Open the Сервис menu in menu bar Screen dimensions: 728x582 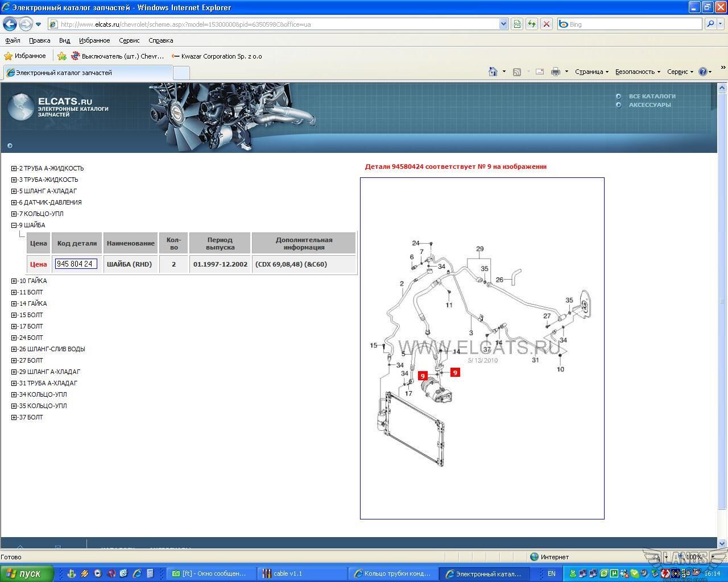coord(129,40)
